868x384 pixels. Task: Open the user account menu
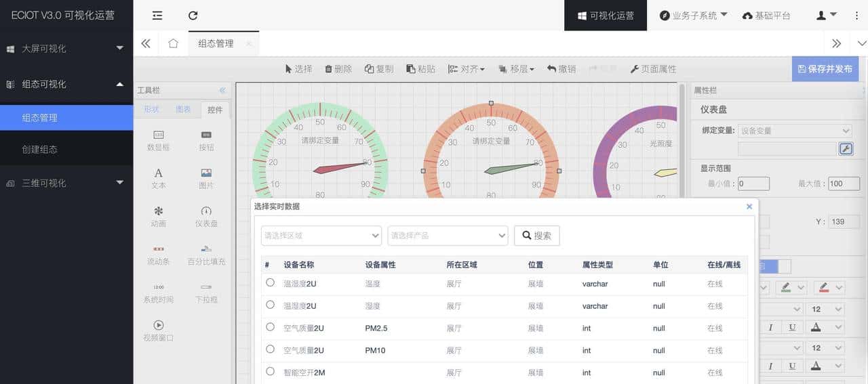coord(826,15)
